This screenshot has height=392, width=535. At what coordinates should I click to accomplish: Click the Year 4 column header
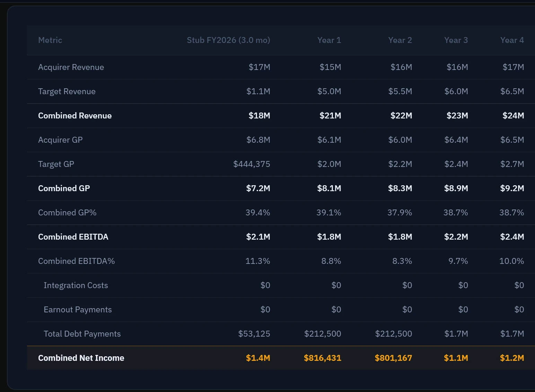click(x=512, y=40)
